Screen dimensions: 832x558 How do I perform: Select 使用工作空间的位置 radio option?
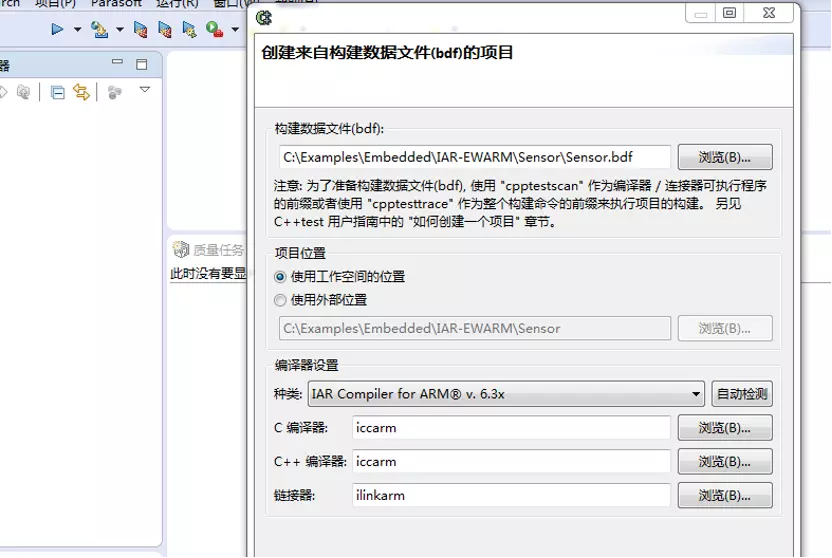click(x=280, y=277)
